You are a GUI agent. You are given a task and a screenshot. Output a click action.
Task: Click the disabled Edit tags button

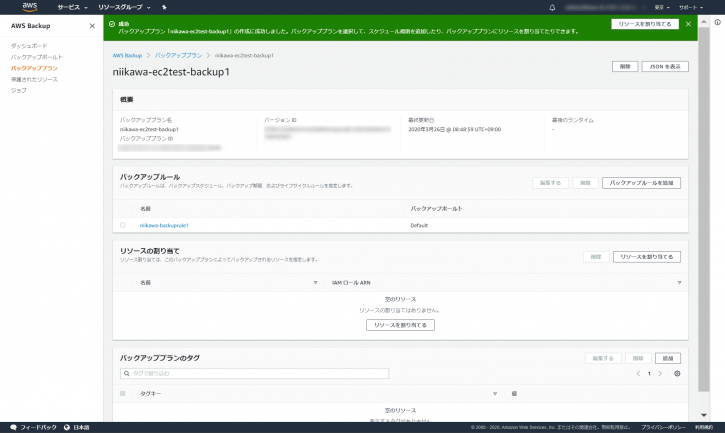603,359
